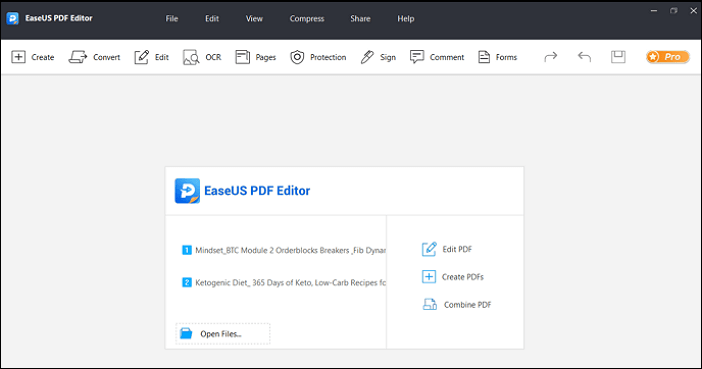Screen dimensions: 702x369
Task: Open the File menu
Action: point(172,19)
